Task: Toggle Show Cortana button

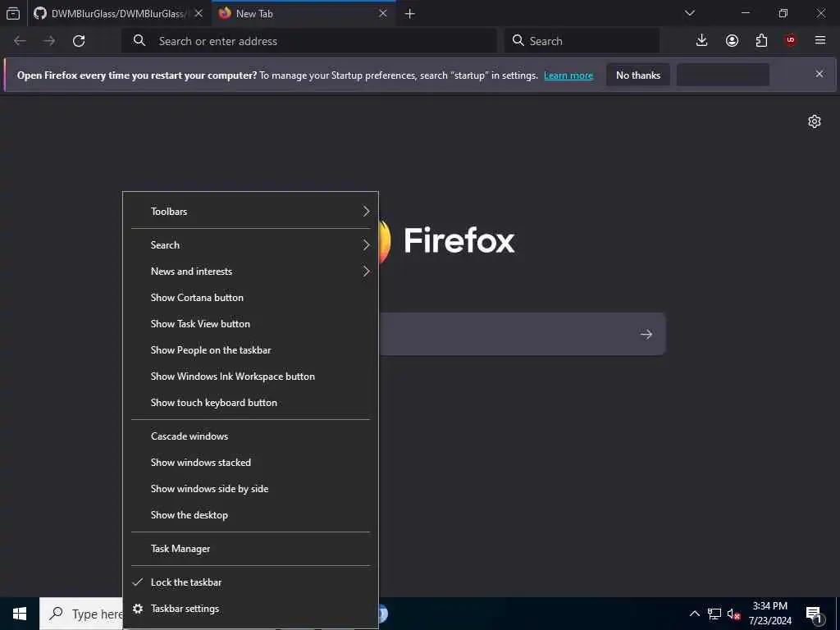Action: point(251,297)
